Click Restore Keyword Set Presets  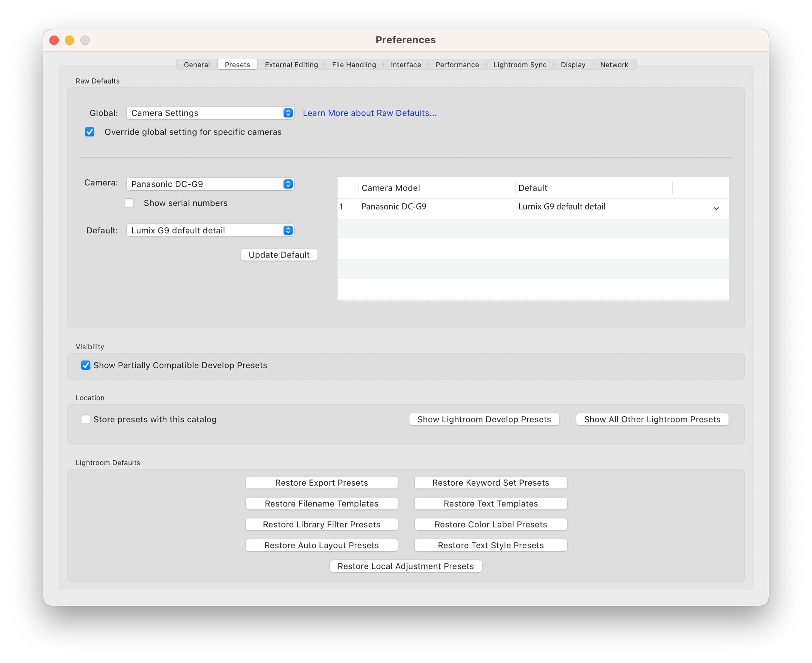pyautogui.click(x=491, y=483)
